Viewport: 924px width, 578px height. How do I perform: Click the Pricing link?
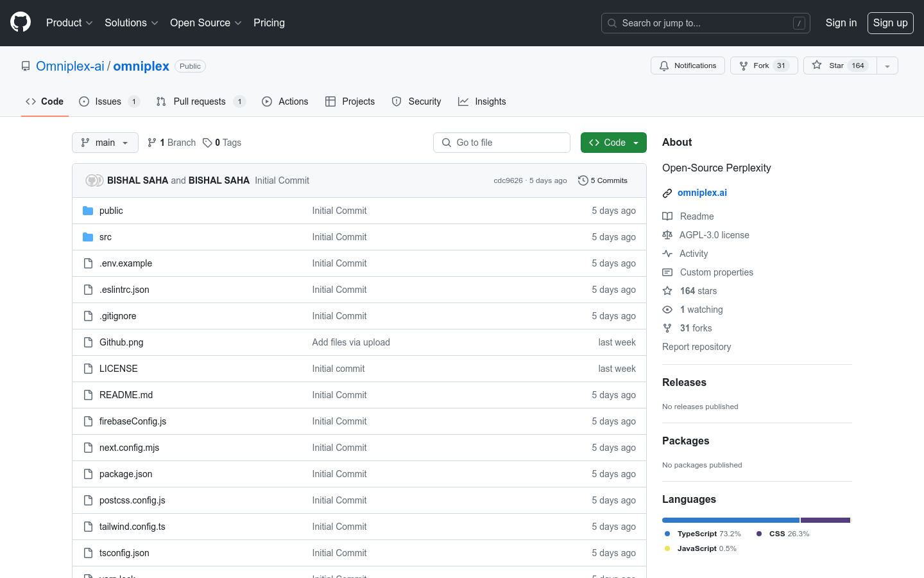[269, 22]
